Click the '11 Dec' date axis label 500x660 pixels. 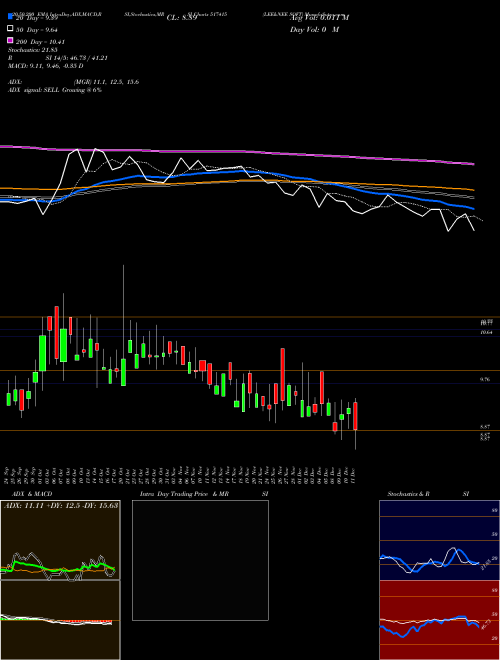pos(353,475)
